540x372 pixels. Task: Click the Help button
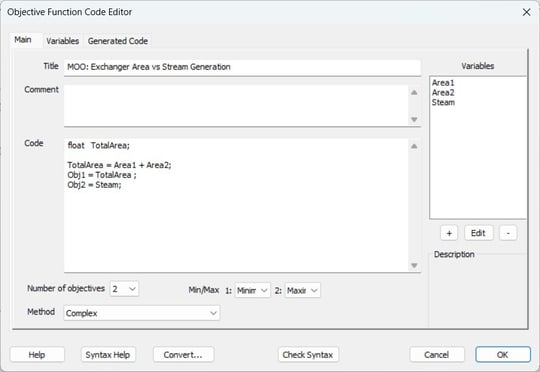[x=37, y=354]
